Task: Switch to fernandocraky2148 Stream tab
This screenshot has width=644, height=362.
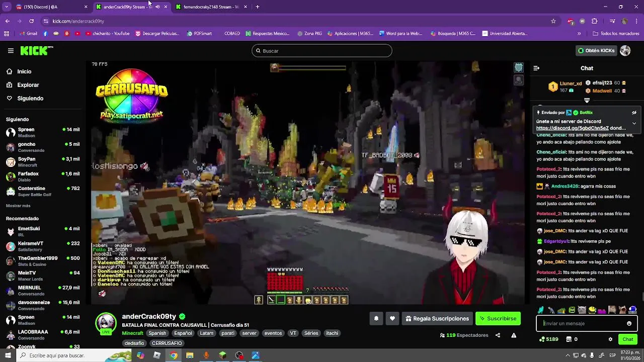Action: tap(211, 7)
